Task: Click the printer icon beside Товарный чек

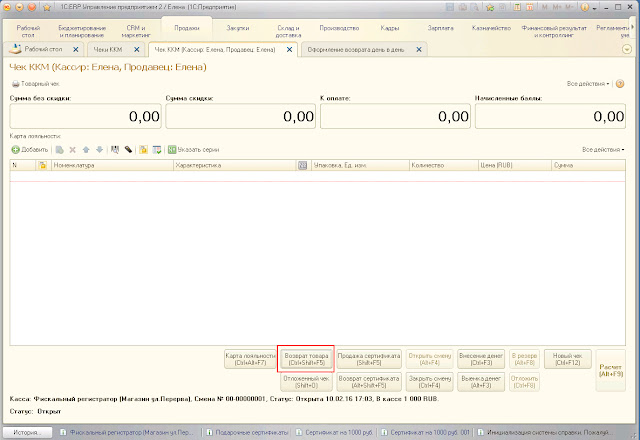Action: [16, 84]
